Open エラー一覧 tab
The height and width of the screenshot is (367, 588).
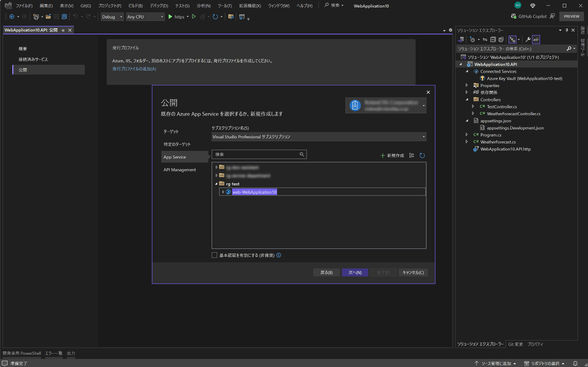[x=54, y=353]
